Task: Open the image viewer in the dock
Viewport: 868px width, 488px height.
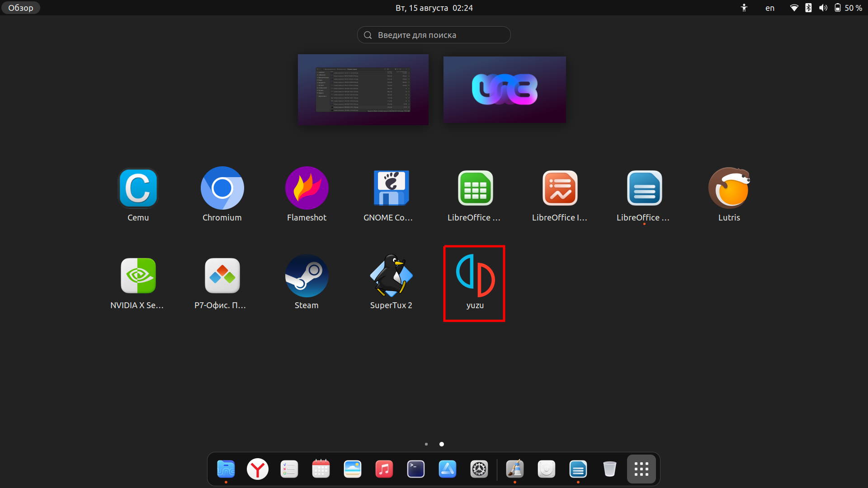Action: (353, 469)
